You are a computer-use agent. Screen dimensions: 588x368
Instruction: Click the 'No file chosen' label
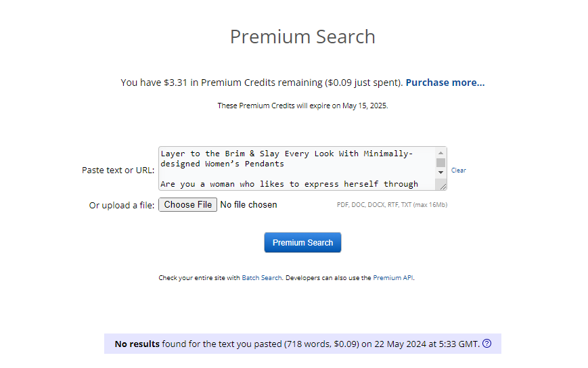pos(248,204)
